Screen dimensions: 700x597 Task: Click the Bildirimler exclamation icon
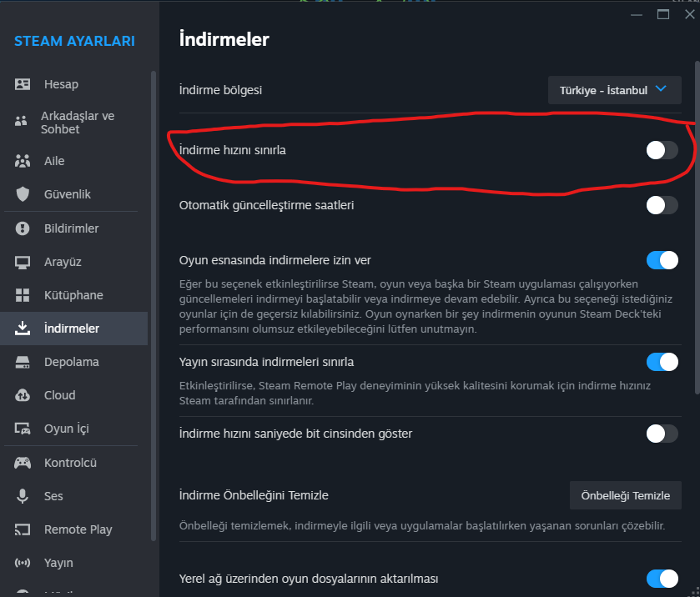[x=23, y=228]
